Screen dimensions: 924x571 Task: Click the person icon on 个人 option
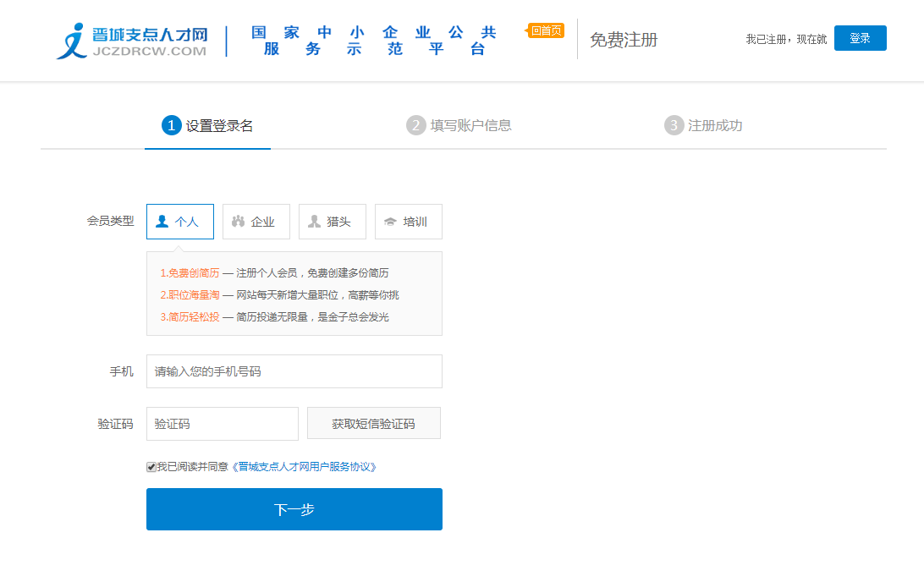pos(162,221)
